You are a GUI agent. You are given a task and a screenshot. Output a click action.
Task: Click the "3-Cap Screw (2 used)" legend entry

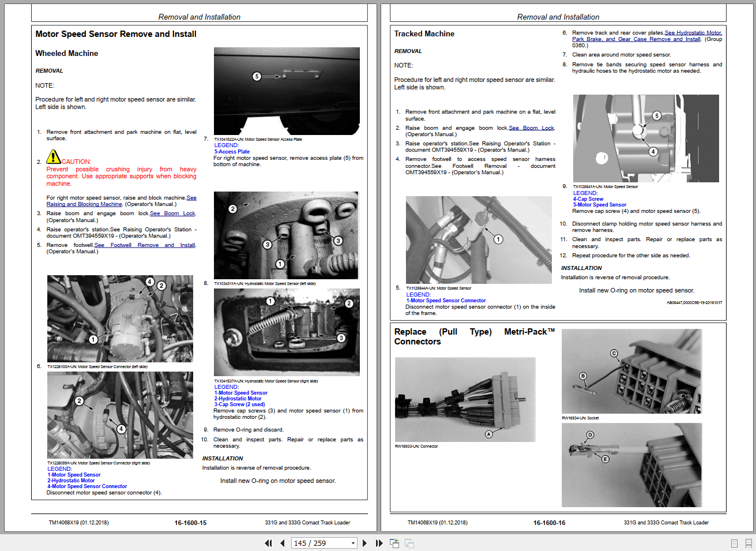(x=240, y=404)
